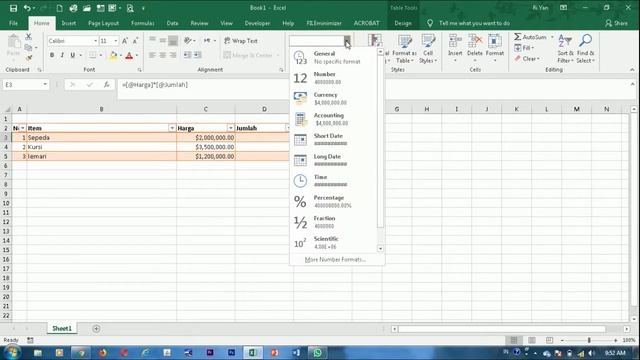Select Short Date format option

(x=333, y=140)
